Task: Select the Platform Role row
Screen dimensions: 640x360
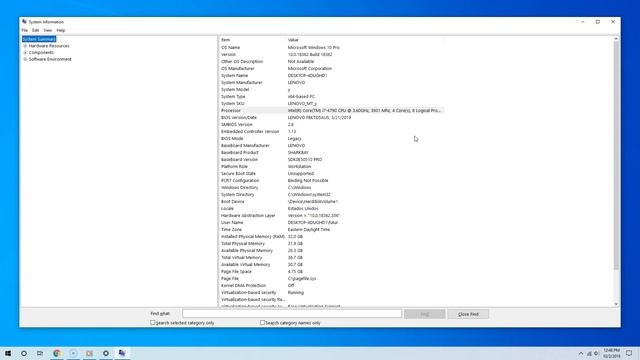Action: (x=331, y=167)
